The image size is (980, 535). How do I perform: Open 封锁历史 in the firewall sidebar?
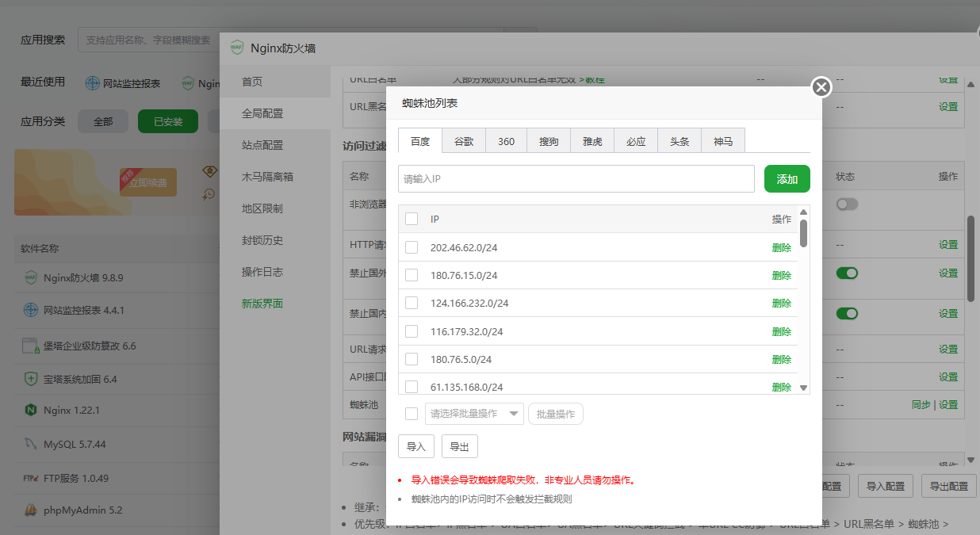tap(275, 240)
